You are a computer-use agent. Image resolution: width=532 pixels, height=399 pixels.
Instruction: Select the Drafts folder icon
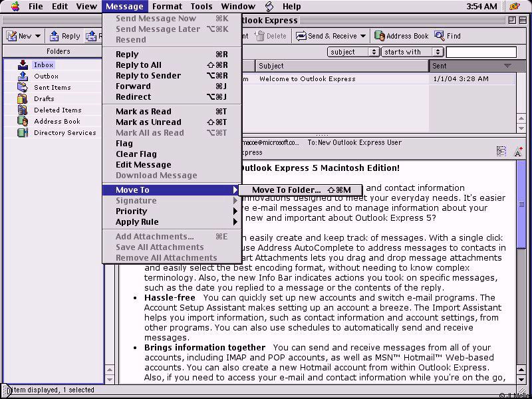coord(23,98)
